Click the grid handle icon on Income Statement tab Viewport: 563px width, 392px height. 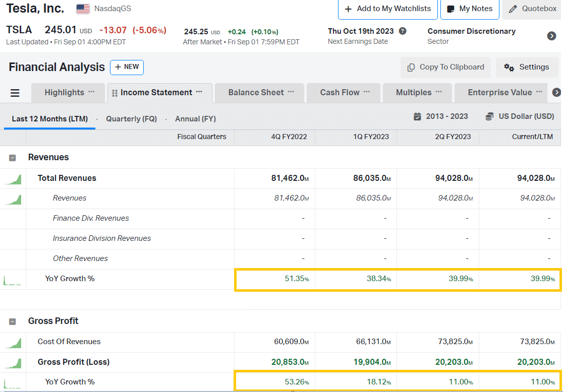(x=115, y=93)
